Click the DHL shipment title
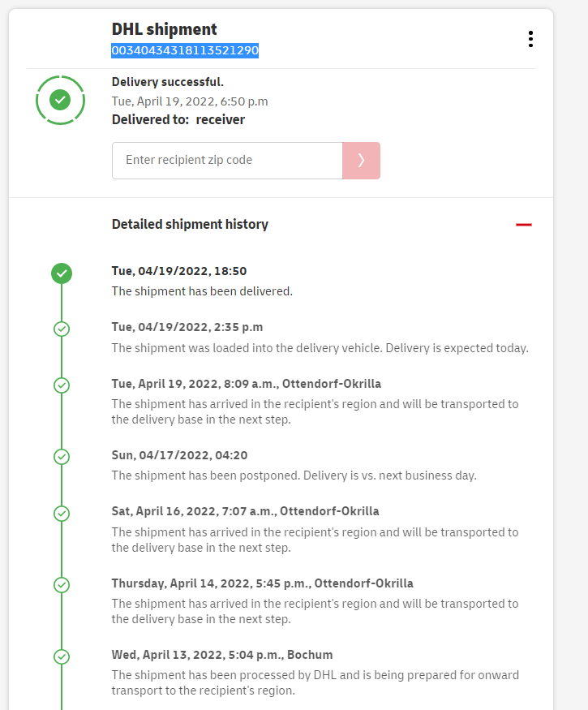The width and height of the screenshot is (588, 710). 164,29
